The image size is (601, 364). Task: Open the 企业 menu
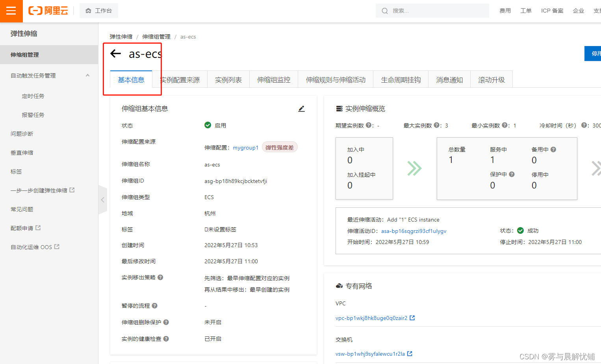point(579,11)
